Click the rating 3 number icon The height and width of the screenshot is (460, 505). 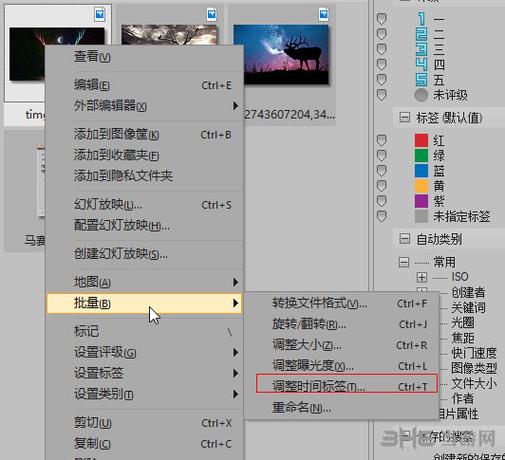pyautogui.click(x=422, y=49)
